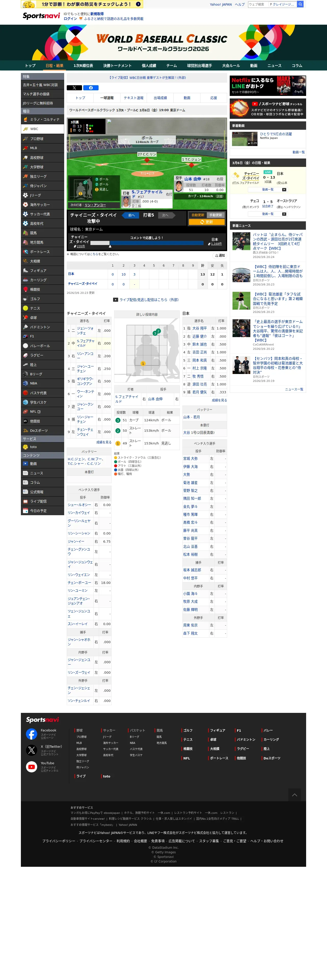Click ログイン link in header
The height and width of the screenshot is (980, 327).
70,19
